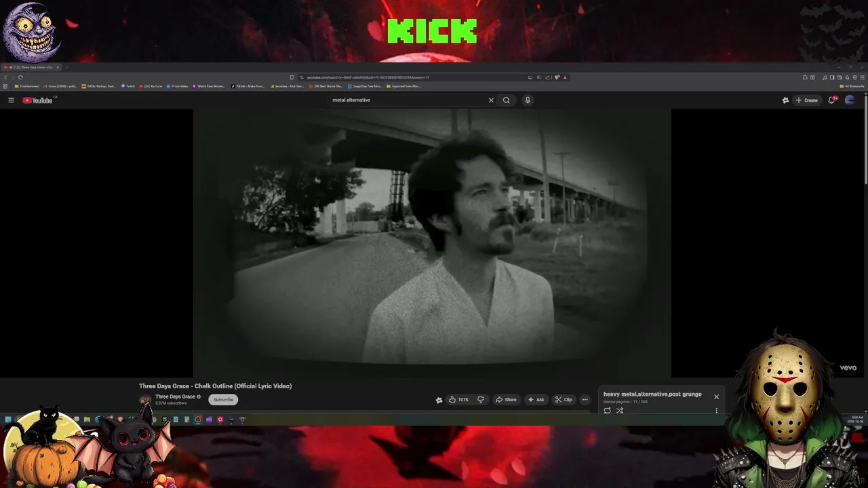Expand the All Bookmarks folder

tap(852, 86)
